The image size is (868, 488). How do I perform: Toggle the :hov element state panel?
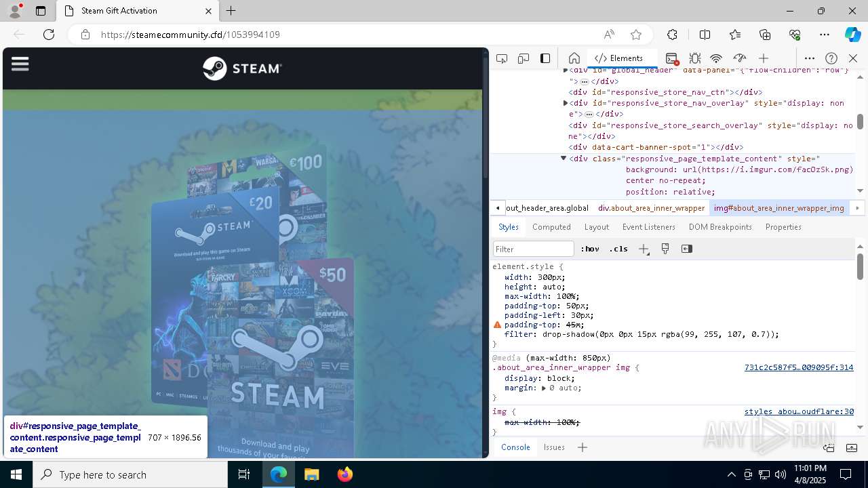point(590,249)
